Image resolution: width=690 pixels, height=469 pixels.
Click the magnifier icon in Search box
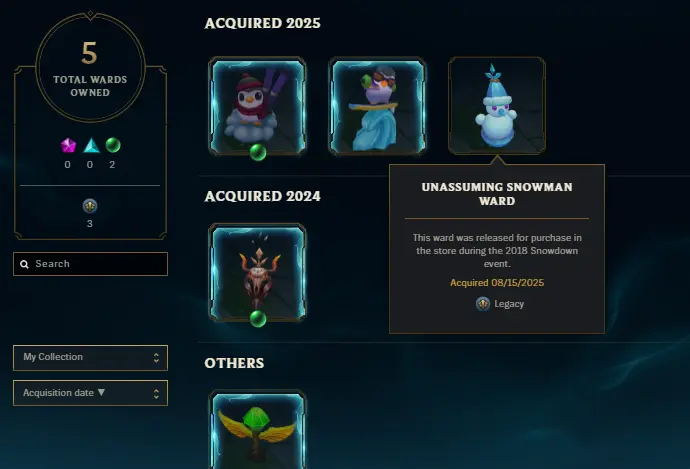point(25,264)
